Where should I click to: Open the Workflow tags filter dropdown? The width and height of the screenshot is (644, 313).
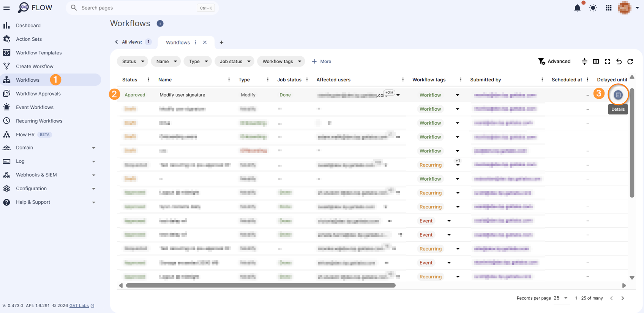[x=281, y=61]
